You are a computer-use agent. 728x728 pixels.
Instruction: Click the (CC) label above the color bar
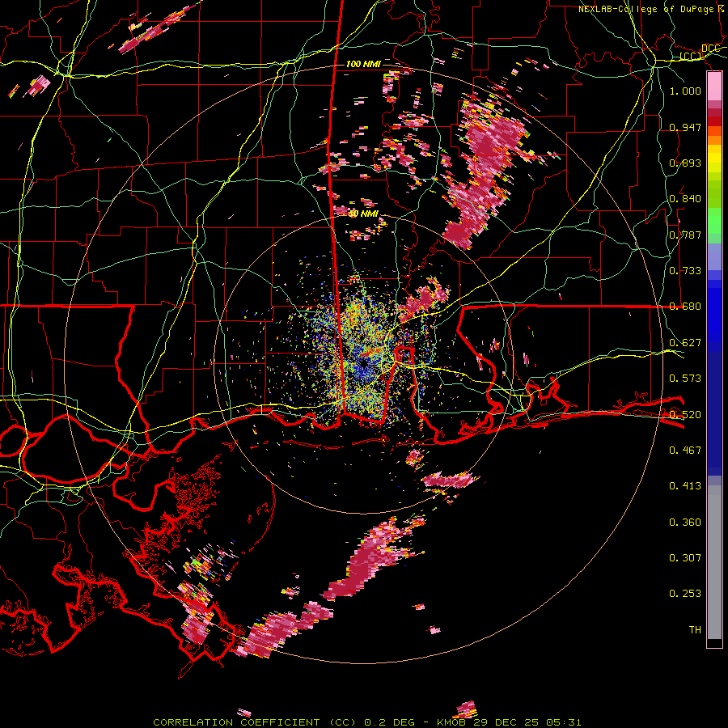coord(691,57)
